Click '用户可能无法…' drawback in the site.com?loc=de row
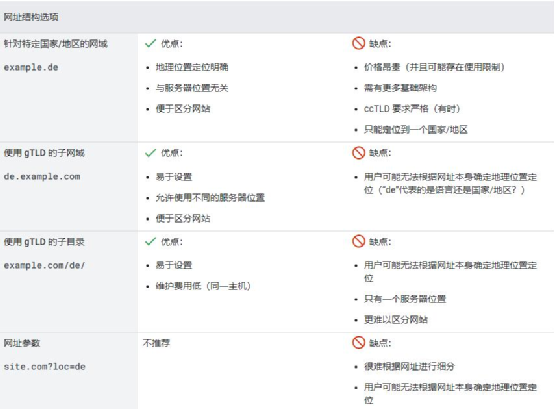Image resolution: width=554 pixels, height=409 pixels. (x=450, y=394)
